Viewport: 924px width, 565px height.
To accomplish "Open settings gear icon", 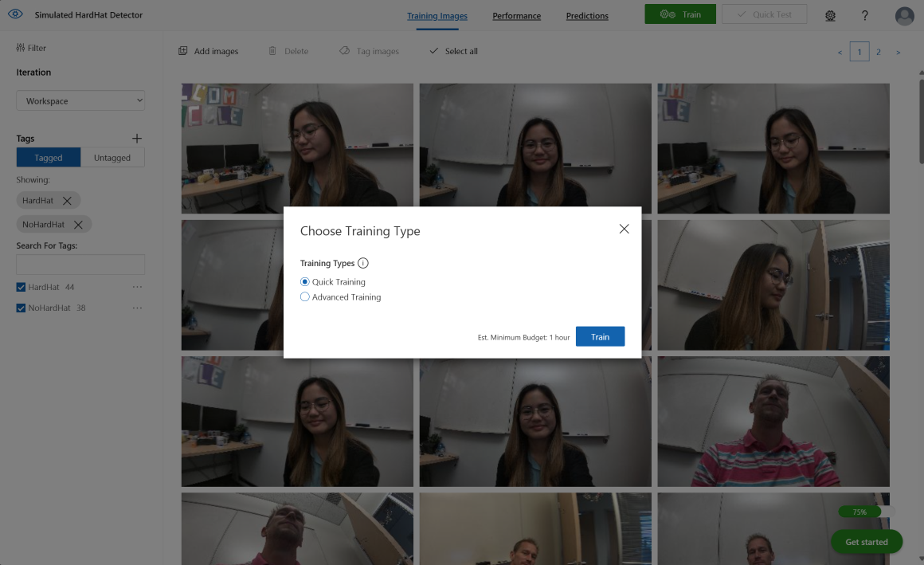I will coord(830,16).
